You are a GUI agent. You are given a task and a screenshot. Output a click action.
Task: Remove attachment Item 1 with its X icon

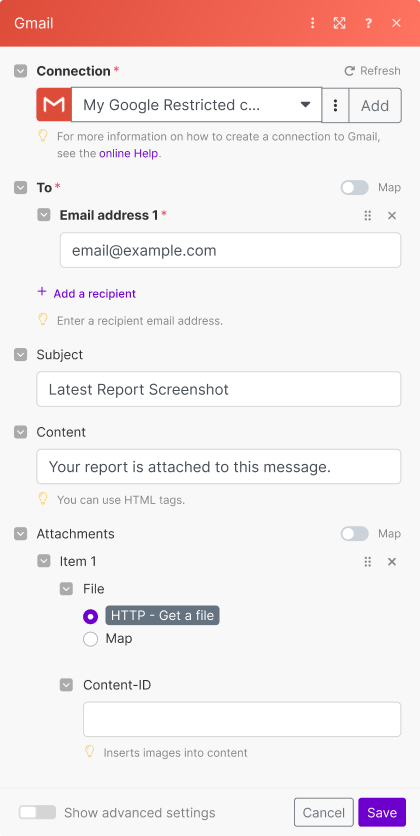pos(392,561)
